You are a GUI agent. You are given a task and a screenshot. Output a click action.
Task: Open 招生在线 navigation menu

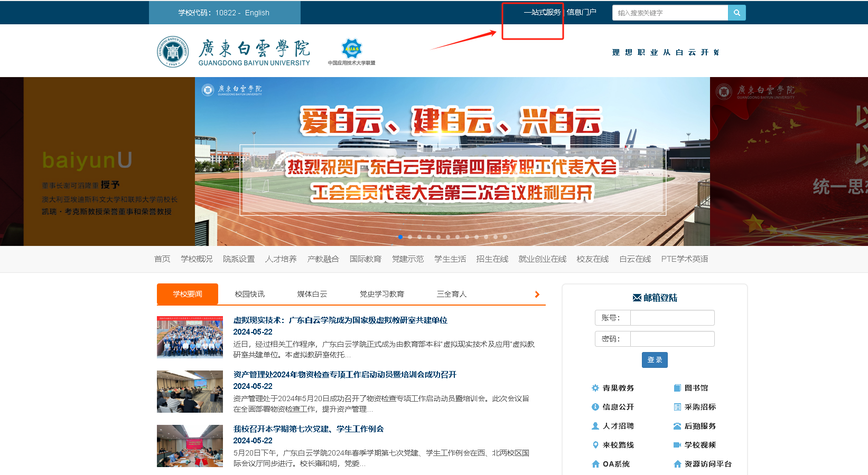(492, 259)
